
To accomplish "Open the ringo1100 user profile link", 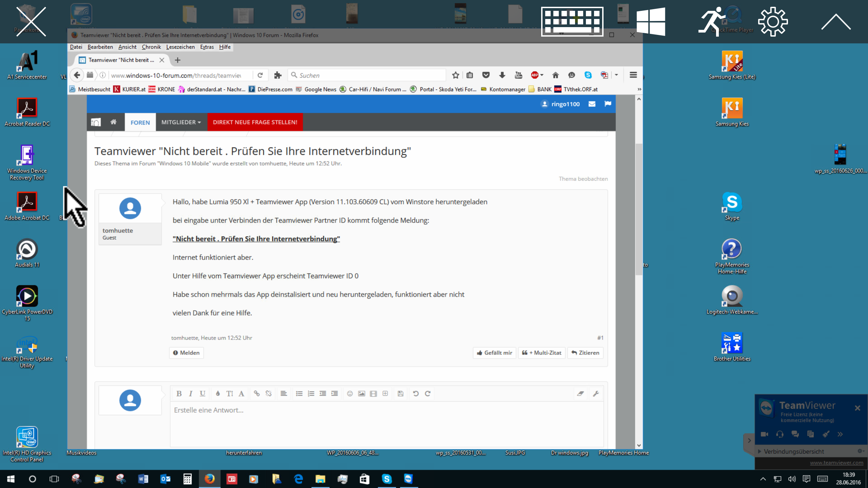I will click(x=560, y=104).
